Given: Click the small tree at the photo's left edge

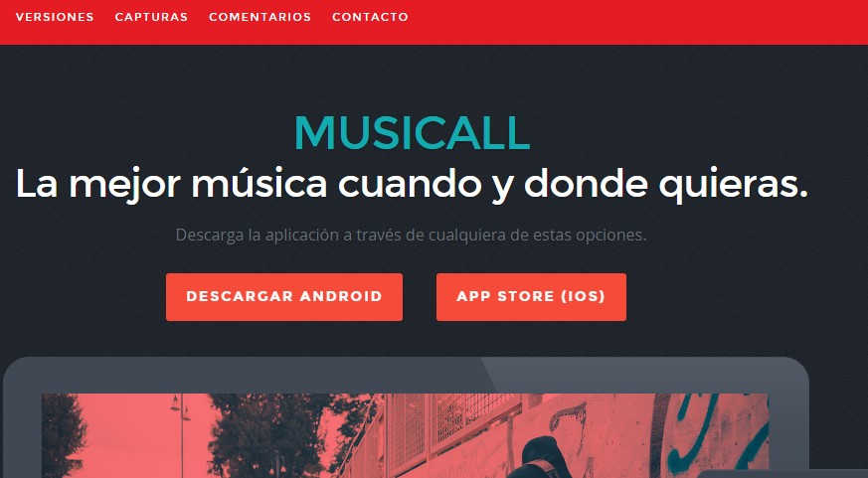Looking at the screenshot, I should [x=62, y=435].
